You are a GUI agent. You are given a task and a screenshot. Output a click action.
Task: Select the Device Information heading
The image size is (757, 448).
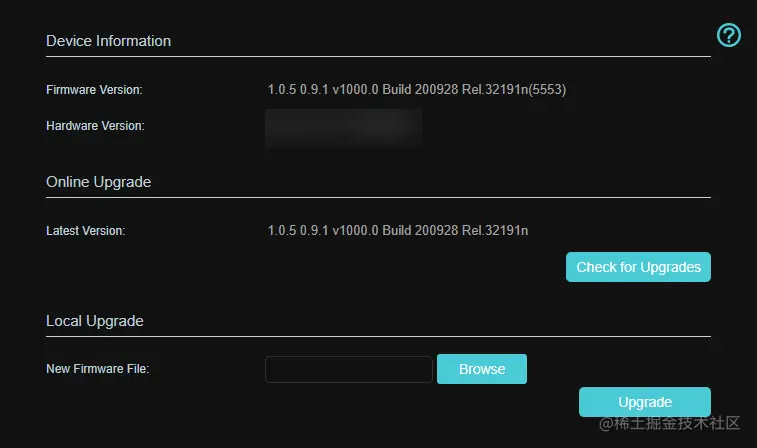(109, 41)
